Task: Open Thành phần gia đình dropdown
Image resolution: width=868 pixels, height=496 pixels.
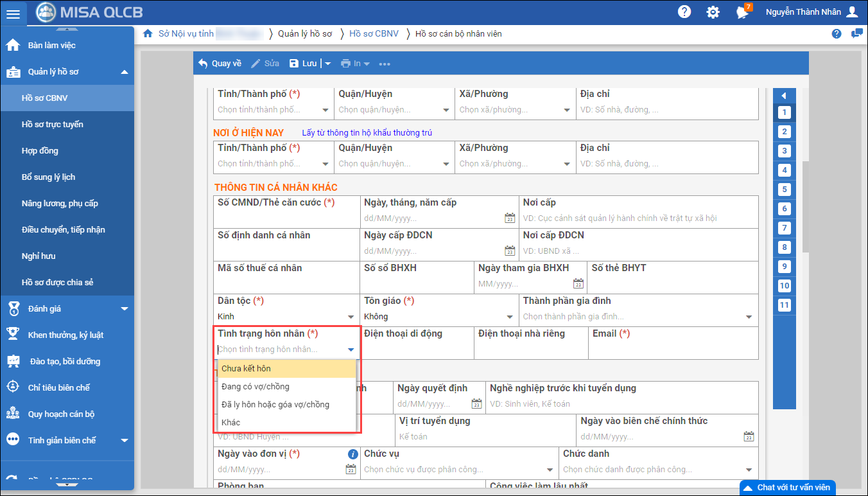Action: [x=749, y=317]
